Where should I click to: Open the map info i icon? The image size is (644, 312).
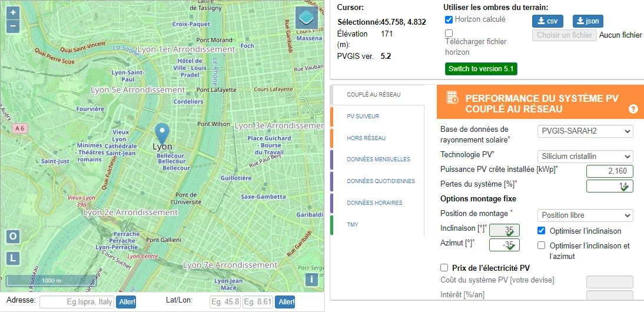pos(312,280)
